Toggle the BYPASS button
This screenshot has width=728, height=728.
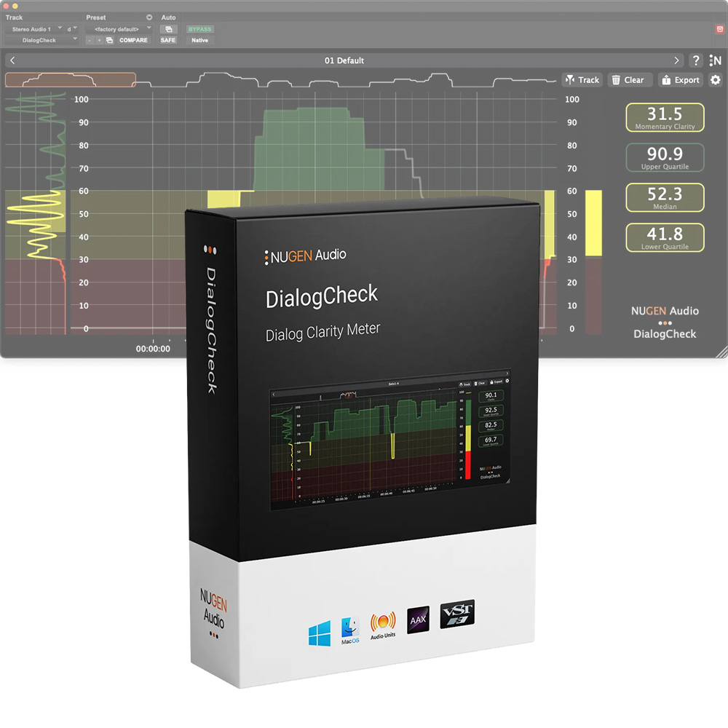(199, 29)
